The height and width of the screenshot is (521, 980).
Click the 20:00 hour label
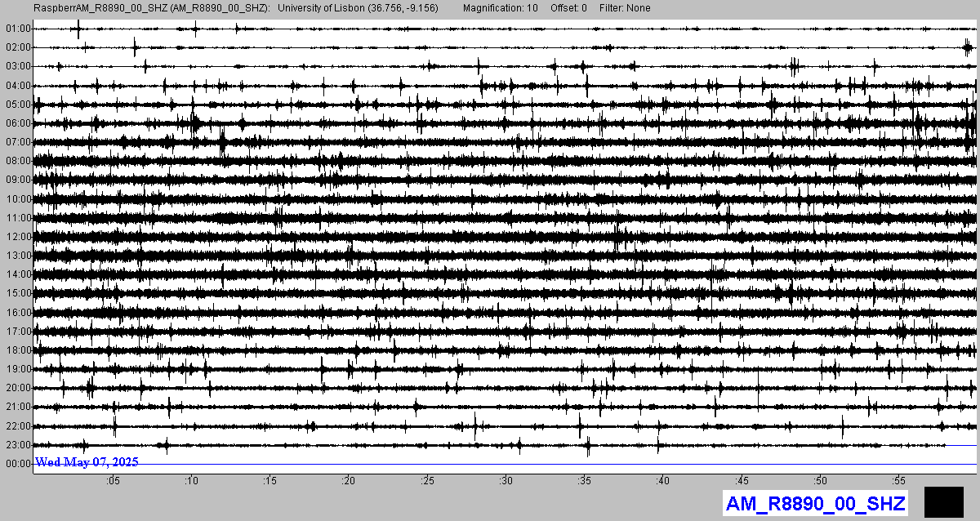click(18, 388)
